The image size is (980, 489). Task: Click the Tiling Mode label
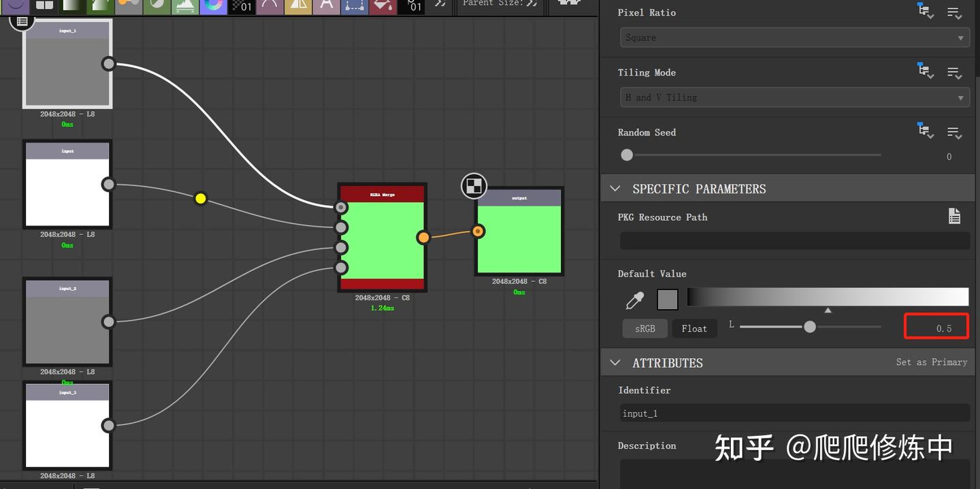point(647,72)
